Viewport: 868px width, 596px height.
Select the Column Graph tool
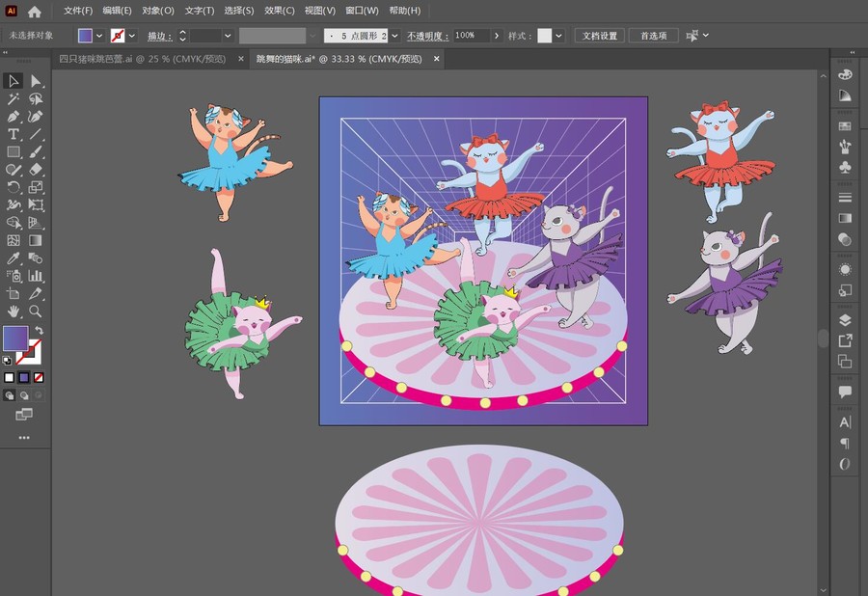36,276
